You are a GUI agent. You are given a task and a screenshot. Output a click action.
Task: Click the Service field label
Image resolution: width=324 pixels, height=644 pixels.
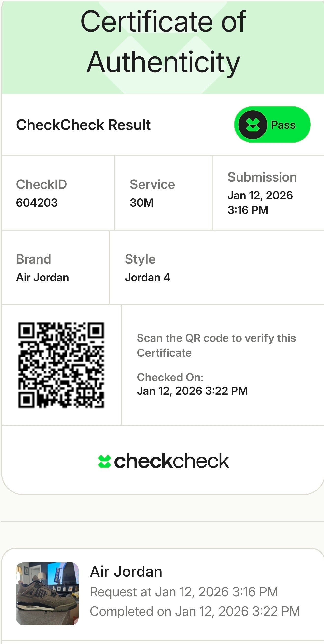152,184
